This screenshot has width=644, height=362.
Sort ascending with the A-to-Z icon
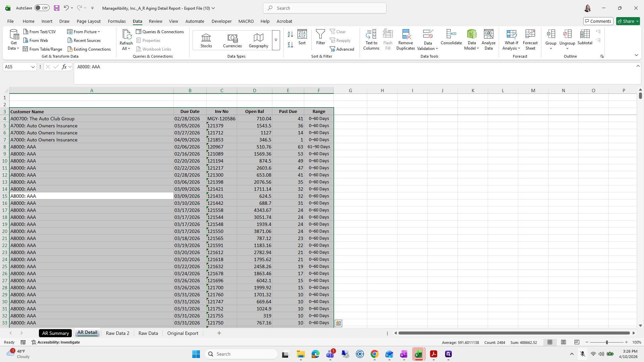pyautogui.click(x=290, y=34)
